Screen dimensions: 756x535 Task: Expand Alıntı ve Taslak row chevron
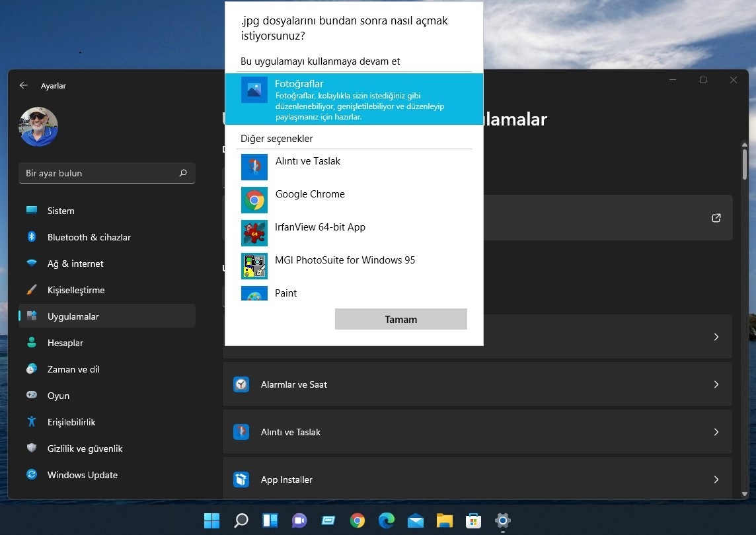716,432
